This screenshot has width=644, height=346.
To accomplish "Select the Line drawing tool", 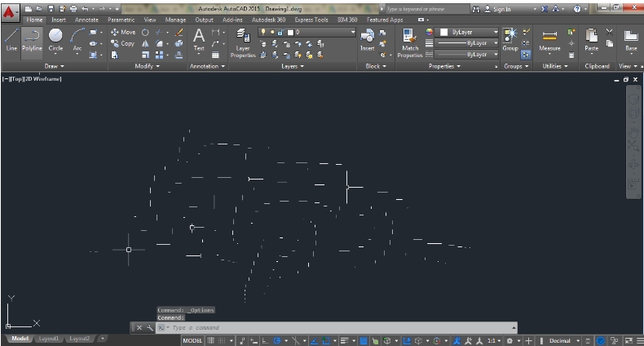I will 11,40.
